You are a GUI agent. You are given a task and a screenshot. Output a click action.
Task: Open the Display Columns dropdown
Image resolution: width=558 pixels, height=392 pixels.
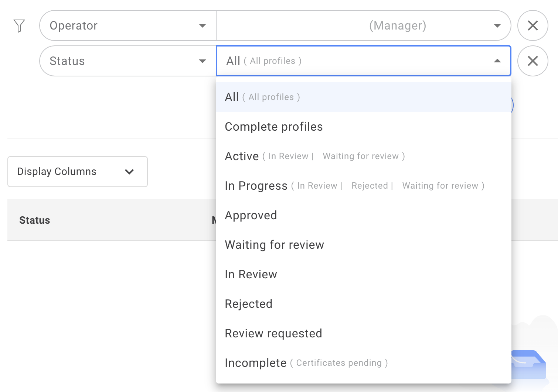point(77,172)
